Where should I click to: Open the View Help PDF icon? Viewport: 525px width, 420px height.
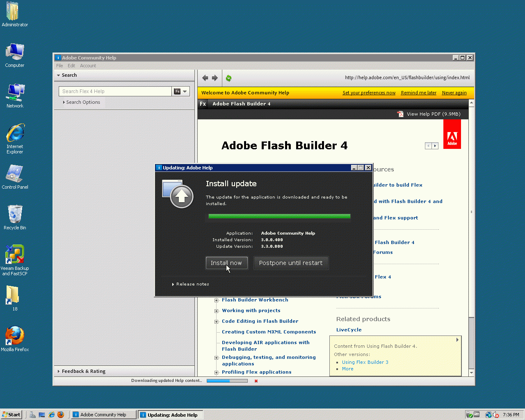pos(400,114)
